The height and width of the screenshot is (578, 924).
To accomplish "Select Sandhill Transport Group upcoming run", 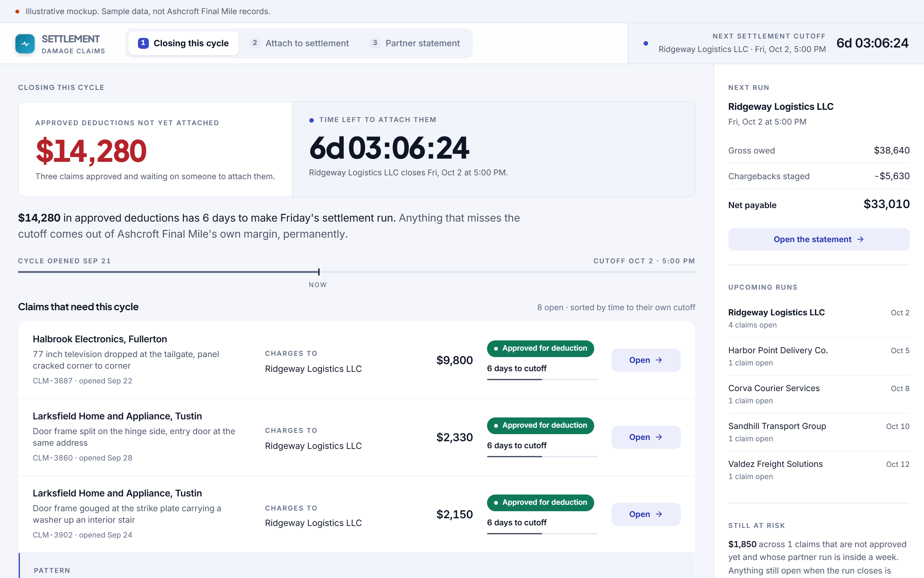I will [819, 432].
